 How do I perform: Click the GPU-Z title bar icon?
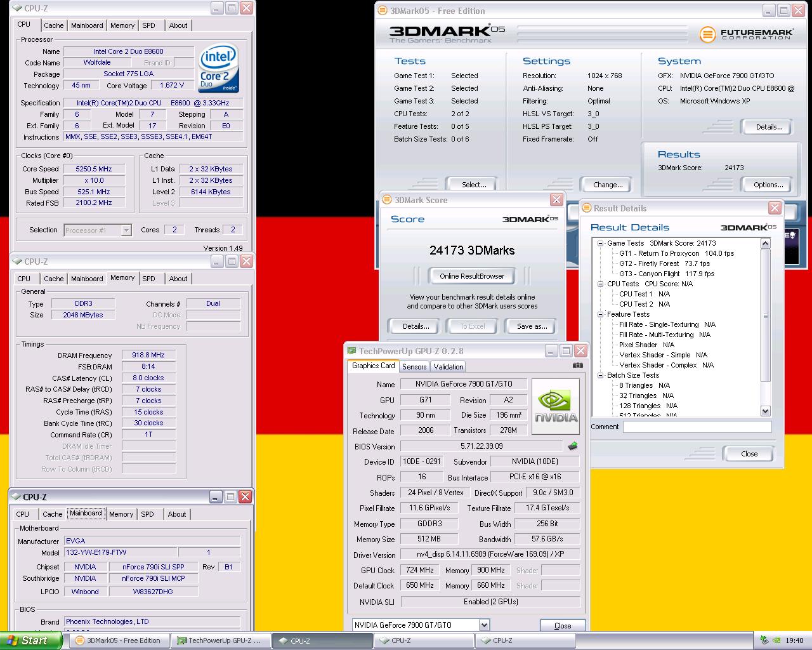pyautogui.click(x=351, y=351)
